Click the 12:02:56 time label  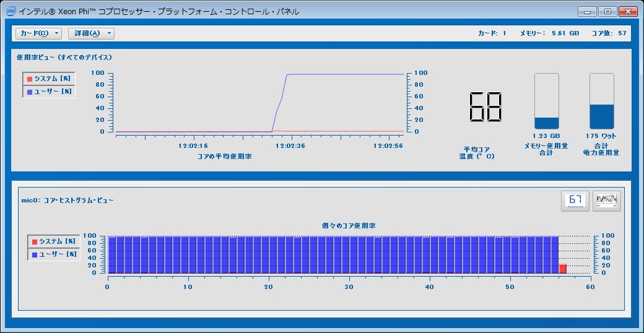(x=388, y=145)
